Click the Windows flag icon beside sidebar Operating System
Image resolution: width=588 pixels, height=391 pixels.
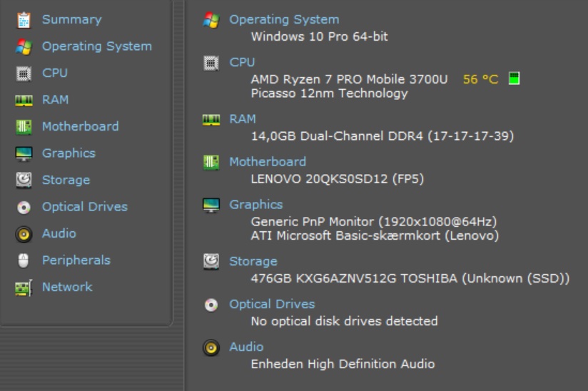click(x=24, y=46)
